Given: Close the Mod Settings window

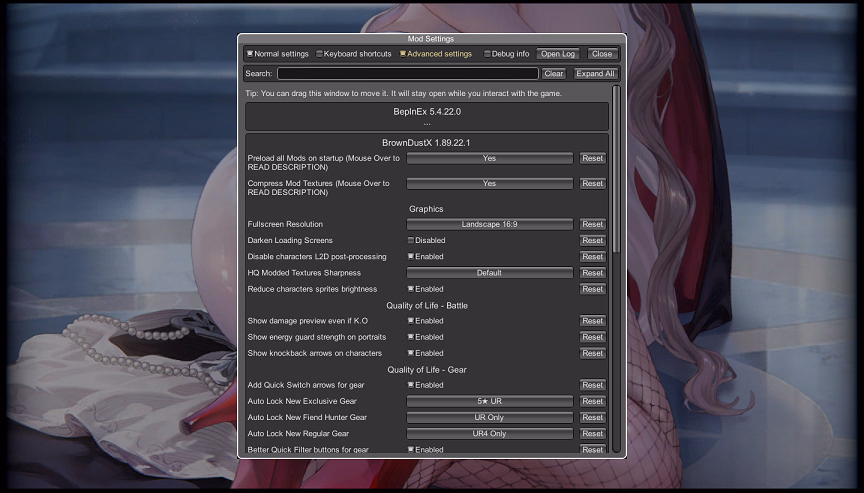Looking at the screenshot, I should pyautogui.click(x=602, y=54).
